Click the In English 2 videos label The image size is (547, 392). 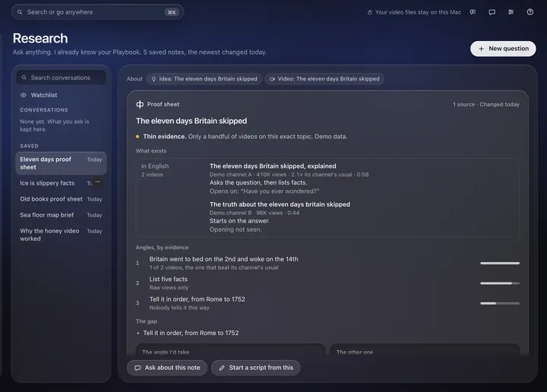pyautogui.click(x=154, y=170)
